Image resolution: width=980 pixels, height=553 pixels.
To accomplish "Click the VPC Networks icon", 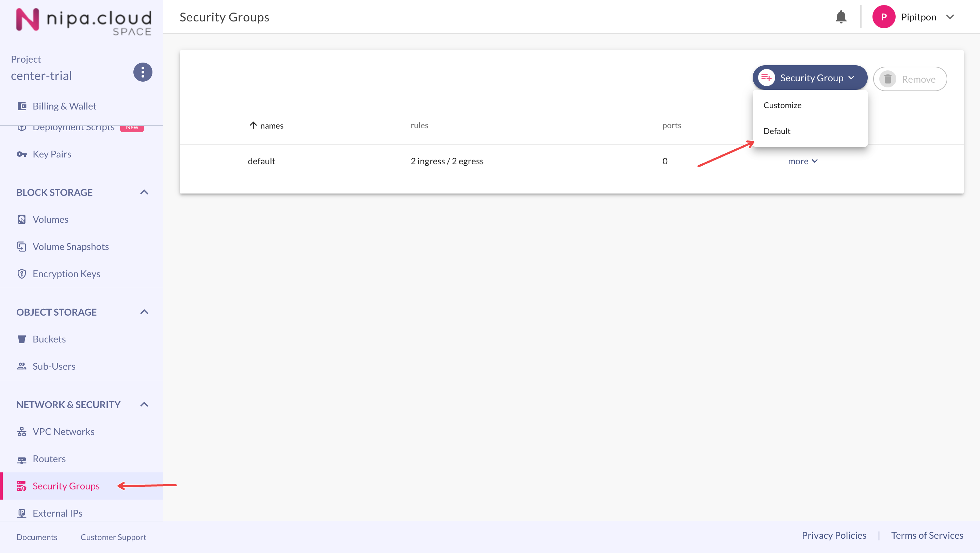I will tap(22, 432).
